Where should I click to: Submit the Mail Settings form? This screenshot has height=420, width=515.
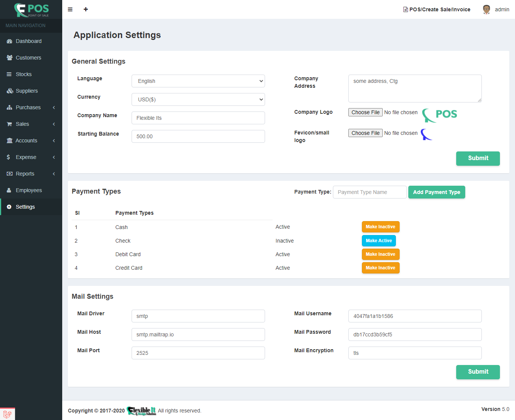pyautogui.click(x=478, y=372)
